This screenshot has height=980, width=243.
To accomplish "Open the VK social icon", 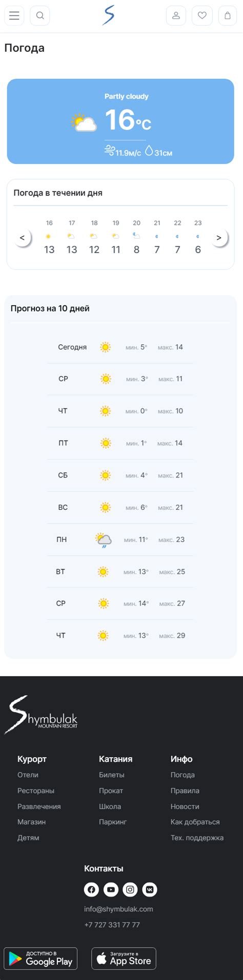I will pos(150,889).
